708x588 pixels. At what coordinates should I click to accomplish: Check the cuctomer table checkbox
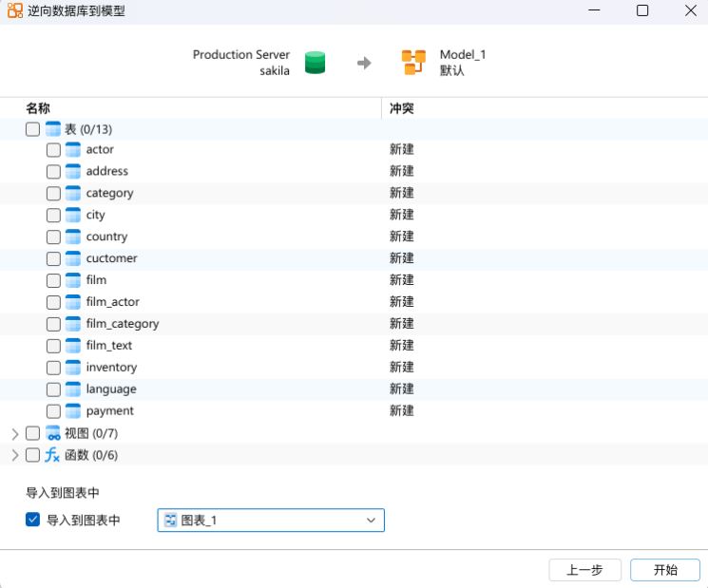point(53,258)
